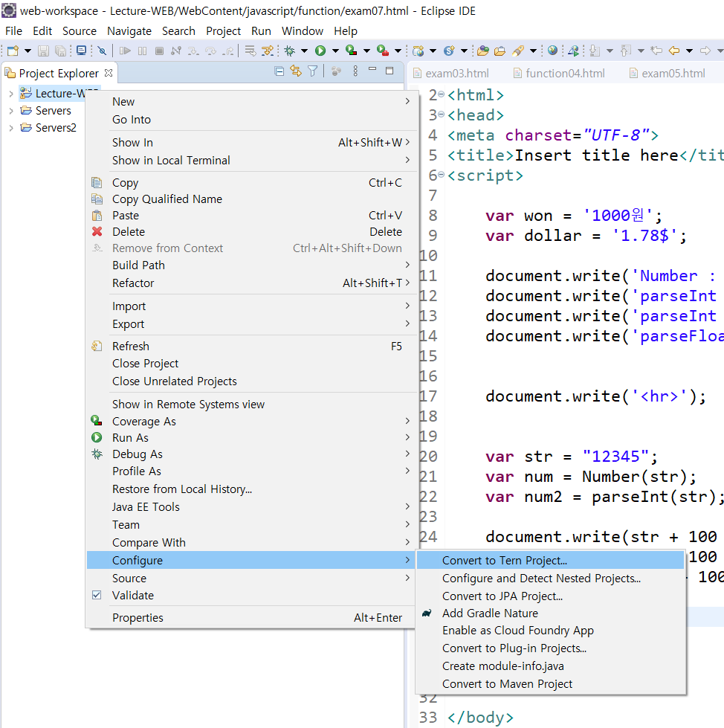Click the View Menu dots in Project Explorer
Viewport: 724px width, 728px height.
tap(355, 70)
